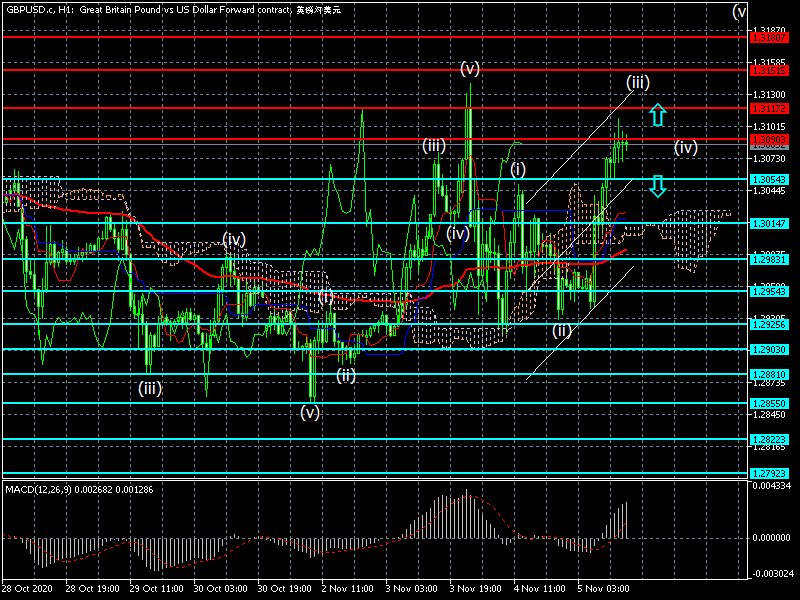Select the cyan 1.30543 support price tag
This screenshot has height=600, width=800.
click(769, 180)
